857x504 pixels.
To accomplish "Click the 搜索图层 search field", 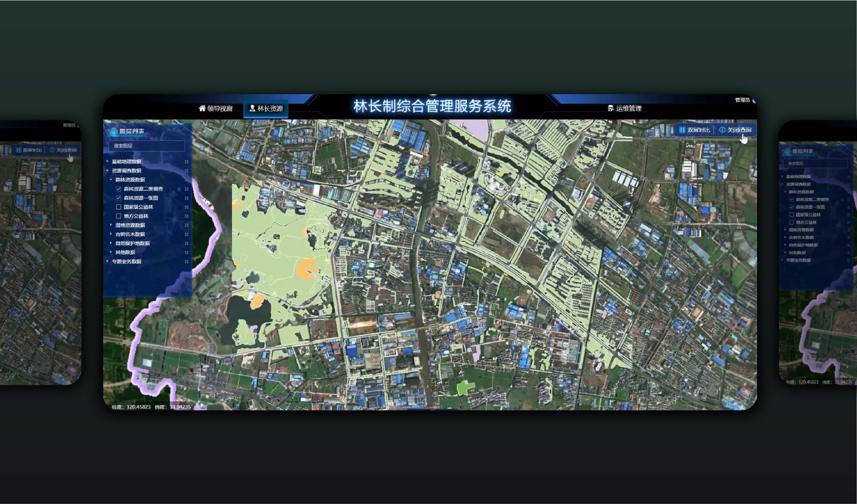I will (147, 146).
